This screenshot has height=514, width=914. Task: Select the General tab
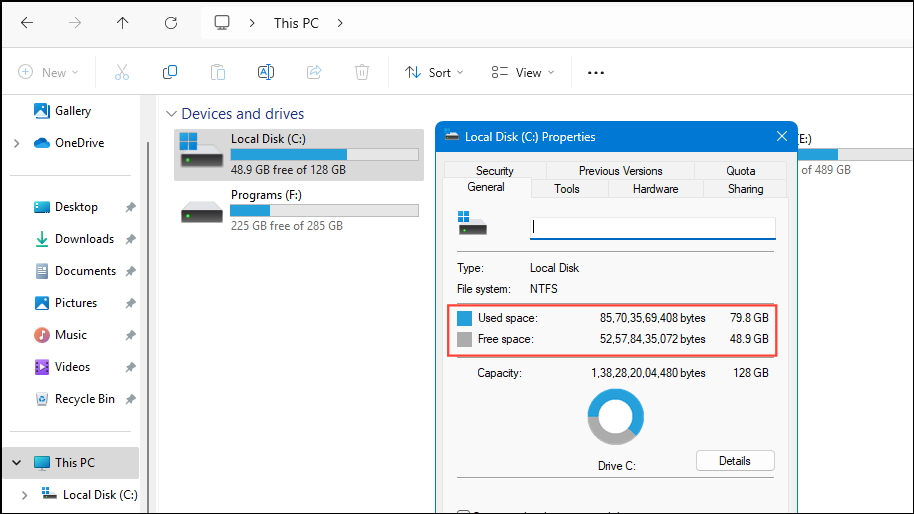486,187
